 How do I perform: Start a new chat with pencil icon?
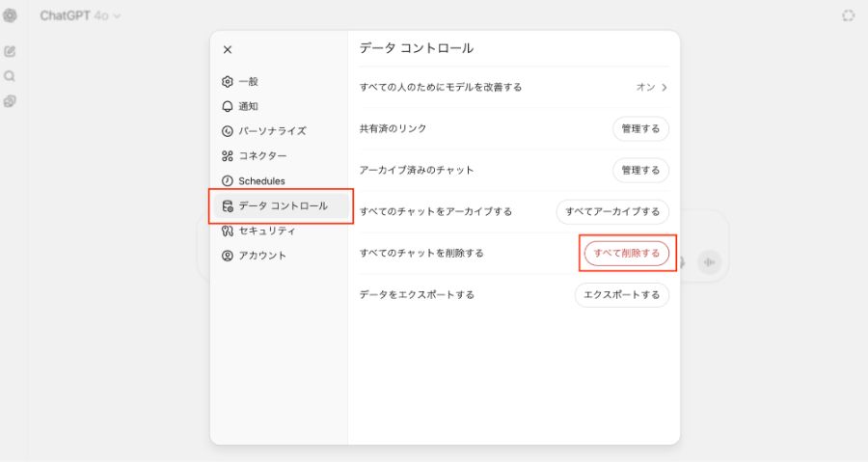click(10, 51)
